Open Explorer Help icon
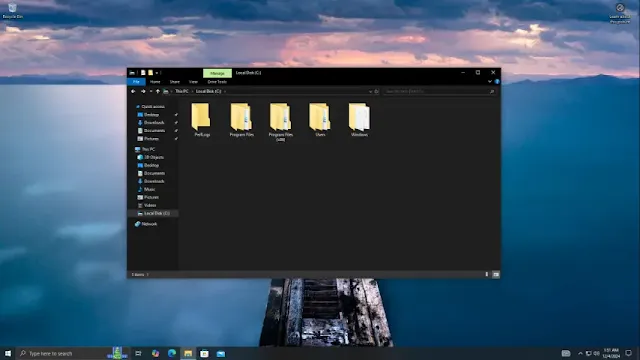 497,82
